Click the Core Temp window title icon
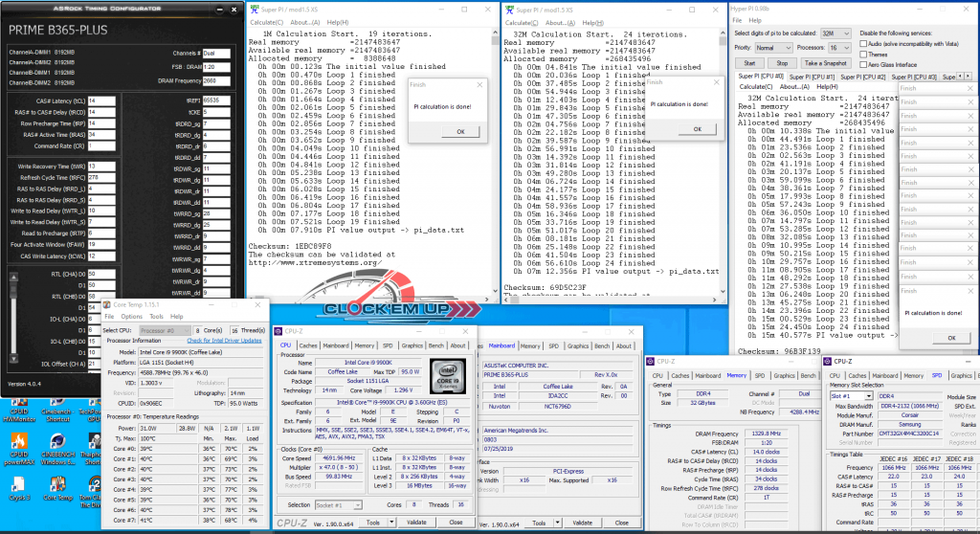Image resolution: width=980 pixels, height=534 pixels. tap(107, 304)
